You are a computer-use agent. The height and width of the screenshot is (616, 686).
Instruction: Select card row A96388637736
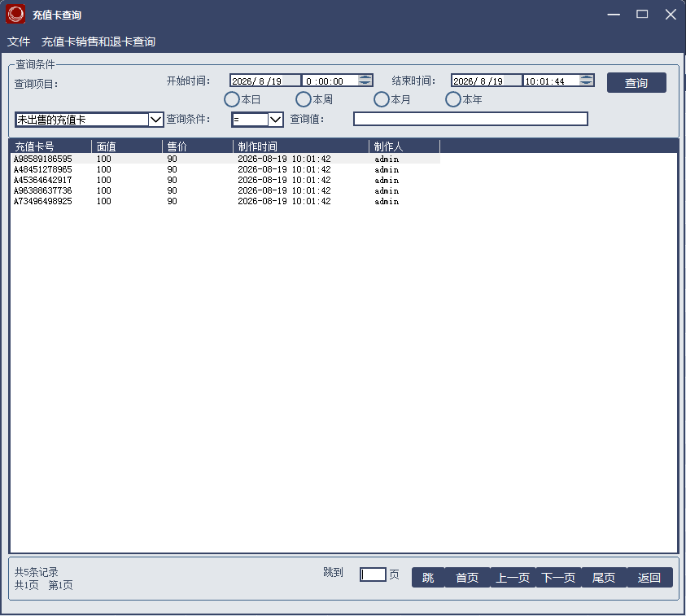(x=225, y=190)
